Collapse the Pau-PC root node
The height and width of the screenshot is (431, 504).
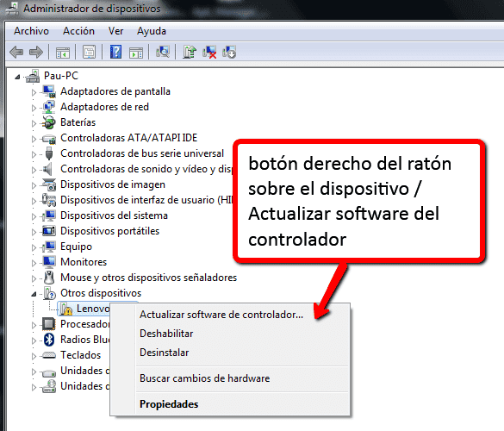coord(18,77)
